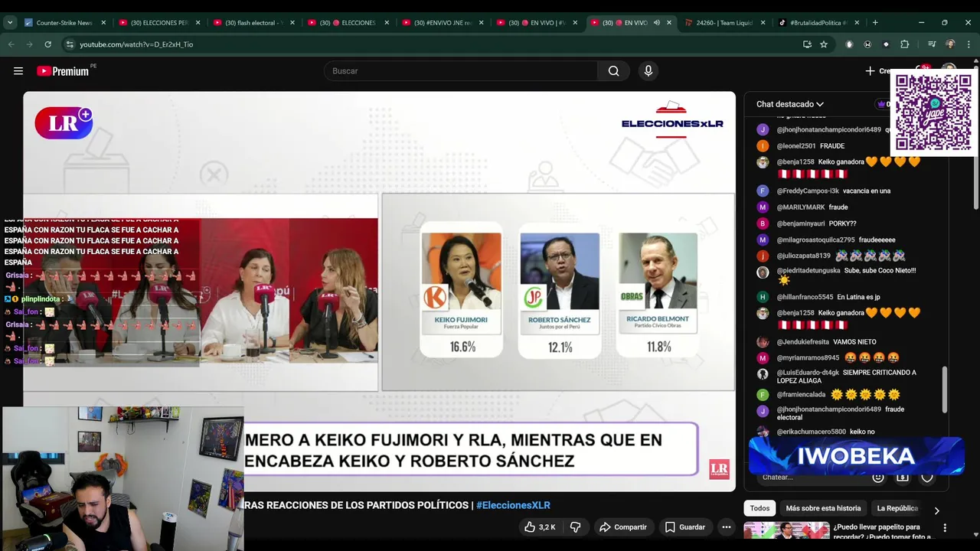Open the Chrome extensions puzzle icon
Screen dimensions: 980x551
point(904,44)
